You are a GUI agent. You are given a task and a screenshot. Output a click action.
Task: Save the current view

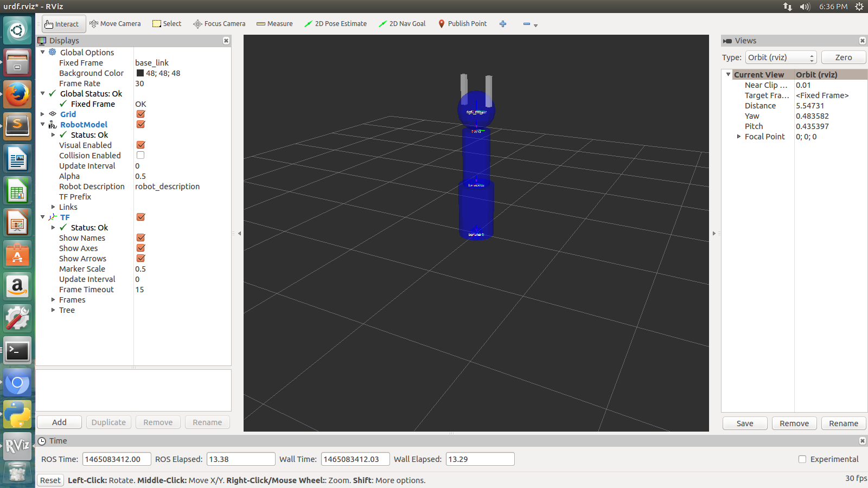[x=745, y=423]
